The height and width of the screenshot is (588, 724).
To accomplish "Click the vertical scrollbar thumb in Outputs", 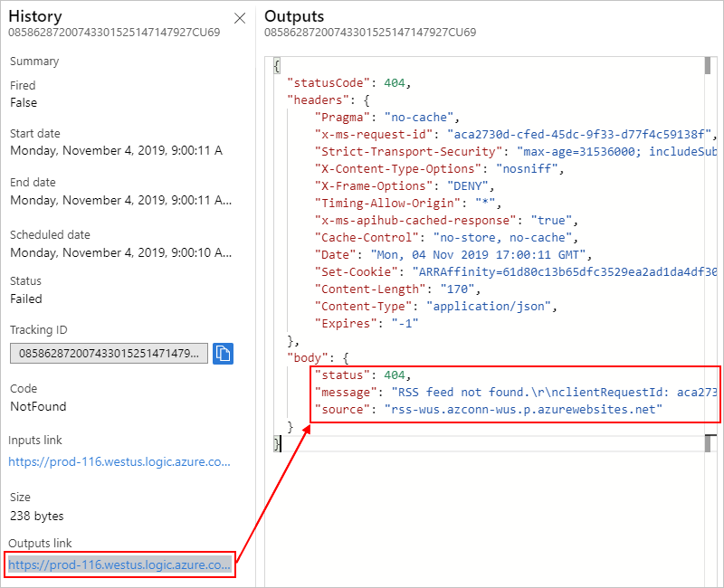I will tap(708, 65).
